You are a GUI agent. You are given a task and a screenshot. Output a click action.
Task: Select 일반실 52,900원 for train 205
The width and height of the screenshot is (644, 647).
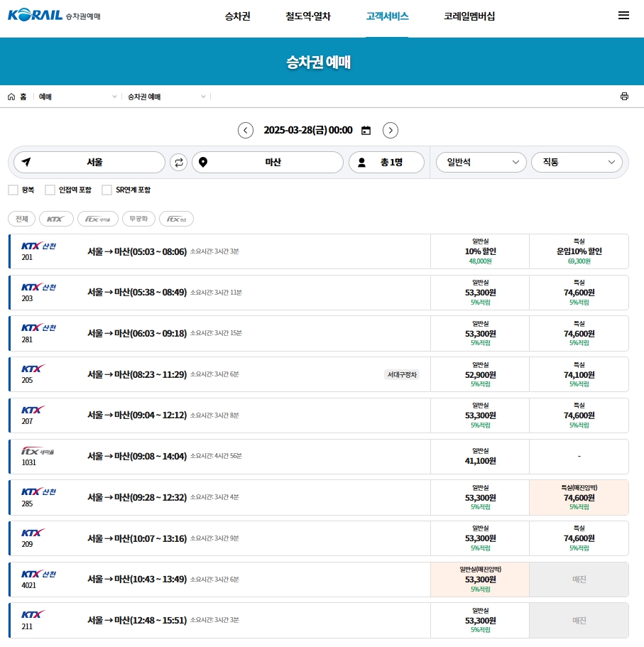[x=480, y=374]
